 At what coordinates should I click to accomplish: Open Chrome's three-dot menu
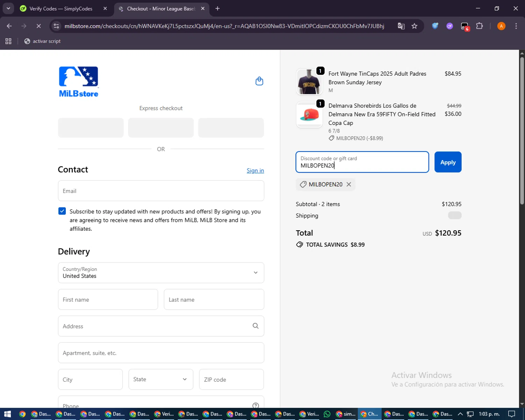(516, 26)
